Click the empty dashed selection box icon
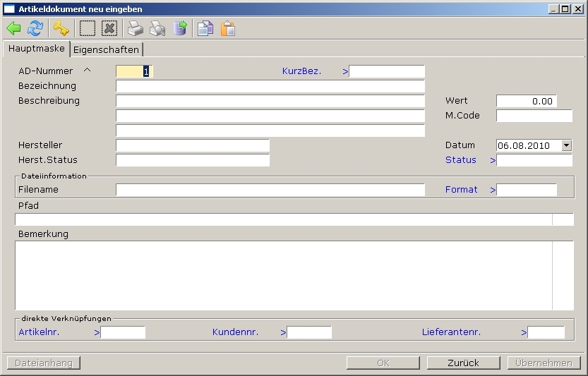 click(88, 28)
